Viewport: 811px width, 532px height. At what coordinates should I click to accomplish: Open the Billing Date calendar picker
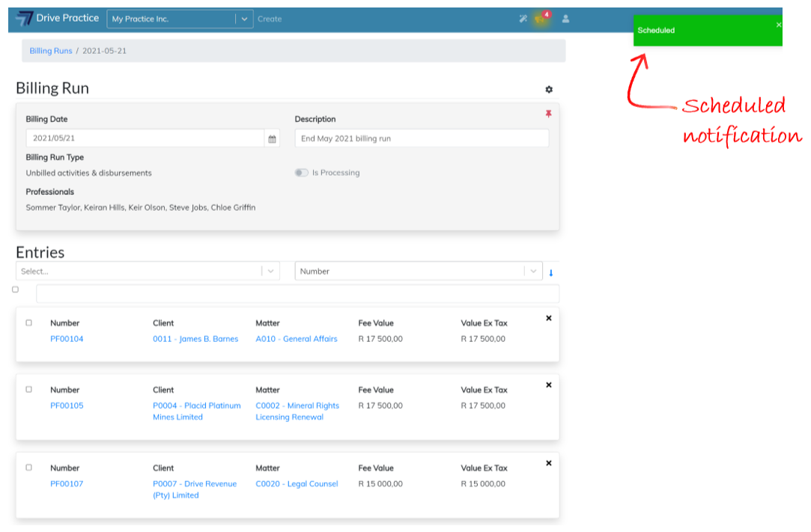[273, 138]
